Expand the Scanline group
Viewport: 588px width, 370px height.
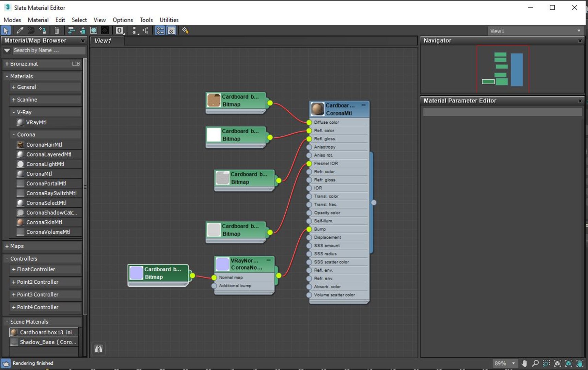pyautogui.click(x=14, y=100)
